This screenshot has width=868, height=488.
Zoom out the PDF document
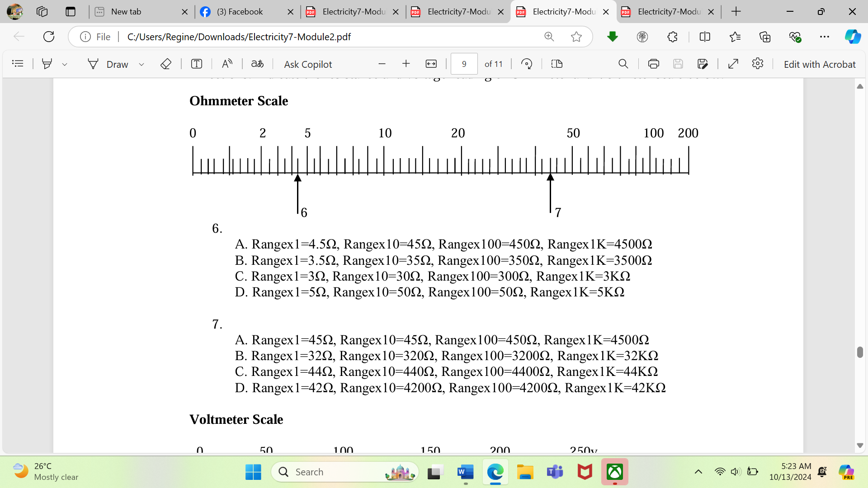tap(382, 64)
